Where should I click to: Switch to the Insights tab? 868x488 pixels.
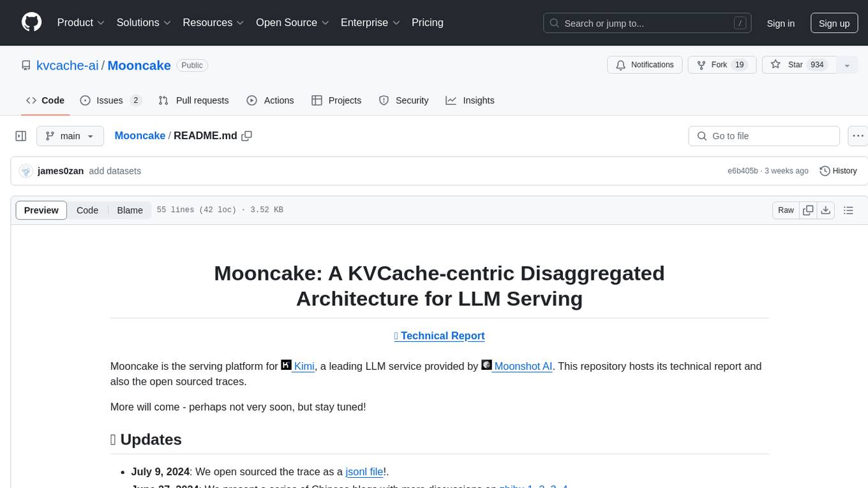tap(470, 100)
